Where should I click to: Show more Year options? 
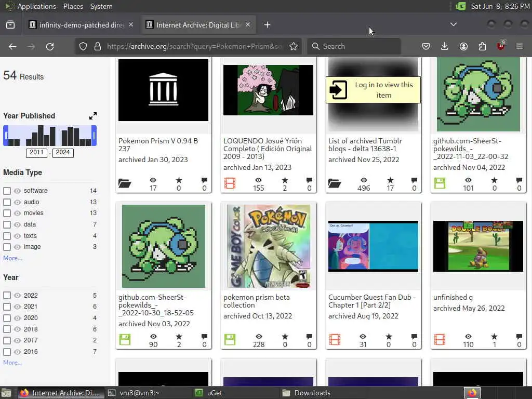point(12,363)
